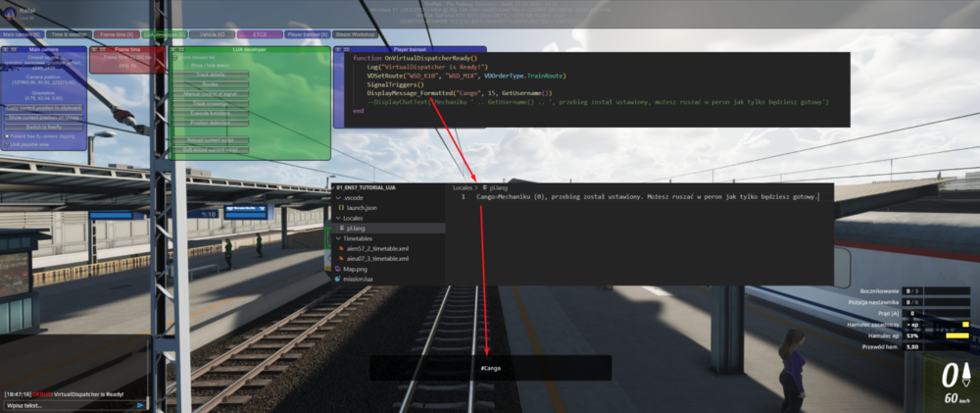
Task: Click the second header icon of LUA developer panel
Action: click(180, 49)
